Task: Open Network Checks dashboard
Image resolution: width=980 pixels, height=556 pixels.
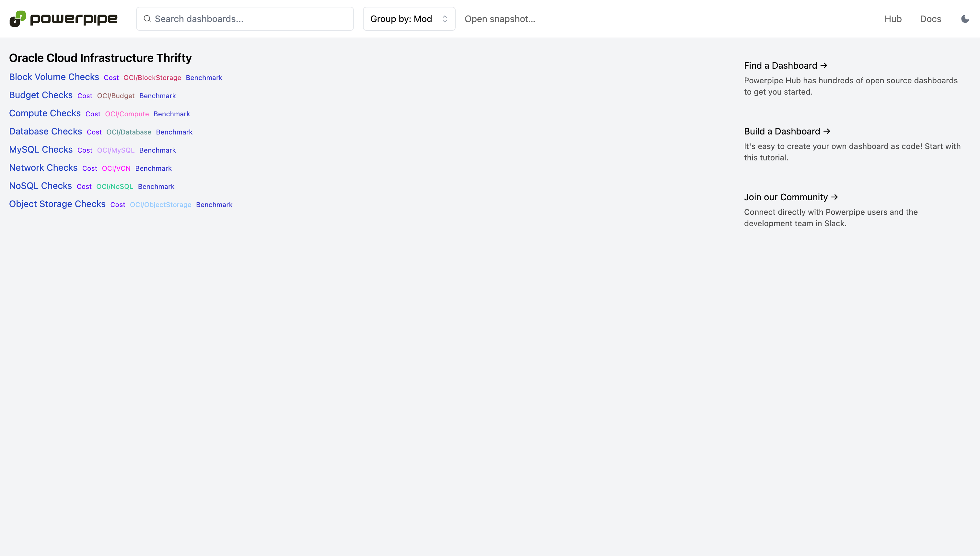Action: pos(43,168)
